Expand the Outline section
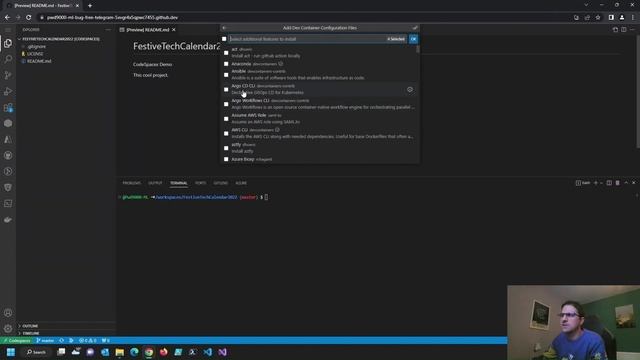The width and height of the screenshot is (640, 360). (30, 326)
